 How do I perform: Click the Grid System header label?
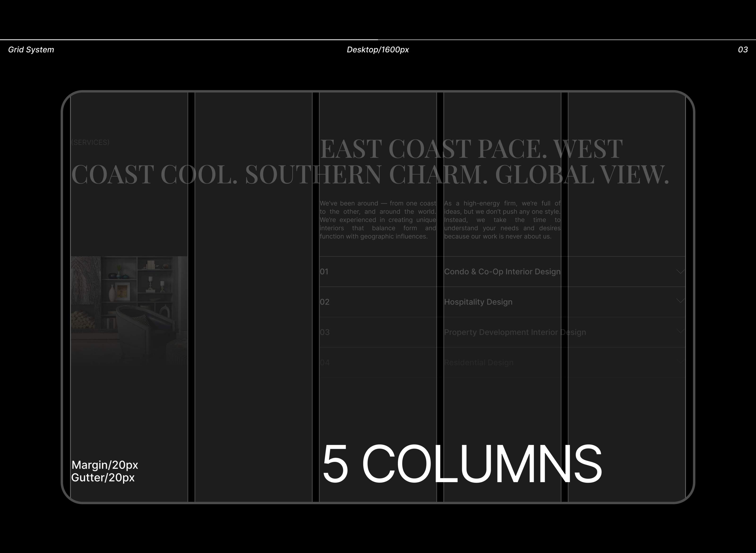(31, 50)
